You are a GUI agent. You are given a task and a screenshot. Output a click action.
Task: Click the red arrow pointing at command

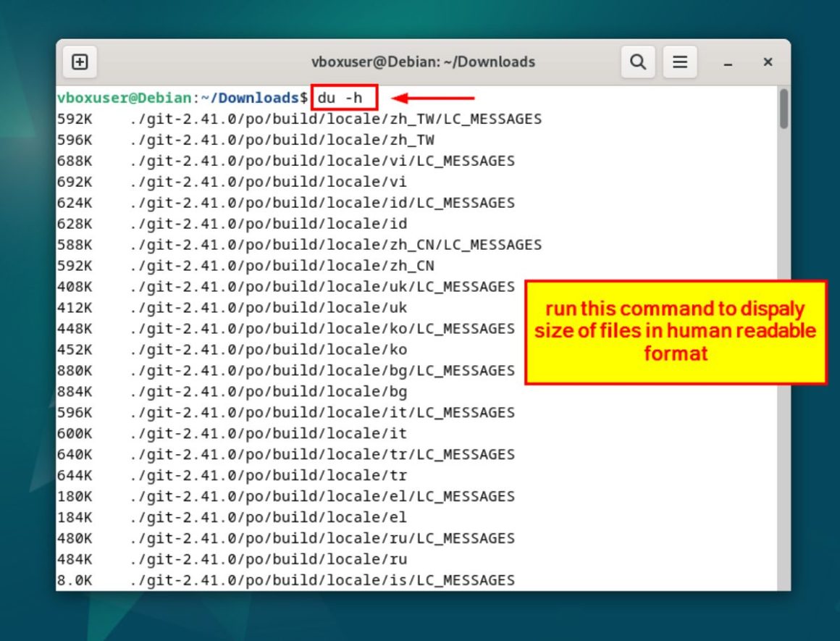[x=434, y=98]
